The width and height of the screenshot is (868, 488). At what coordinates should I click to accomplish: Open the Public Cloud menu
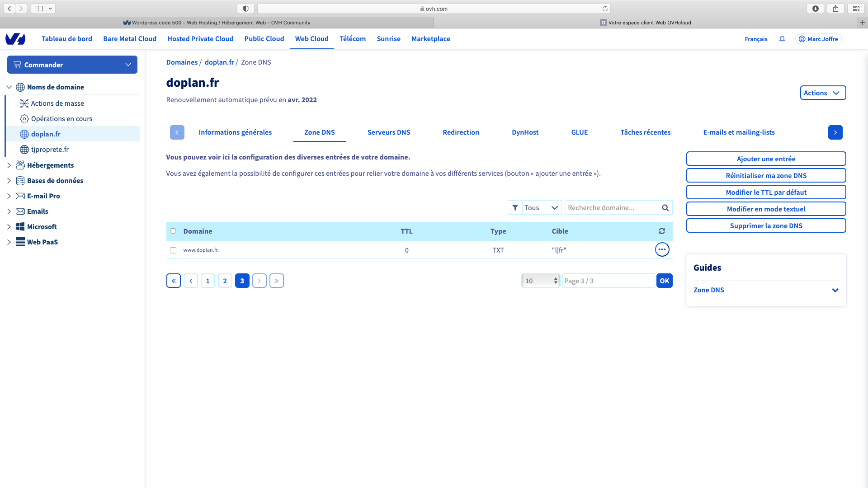point(264,39)
